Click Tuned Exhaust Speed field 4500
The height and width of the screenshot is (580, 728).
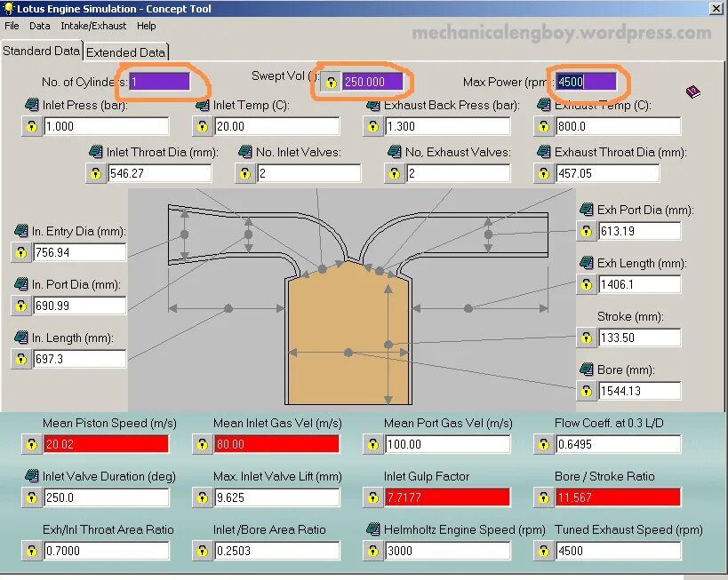(619, 552)
